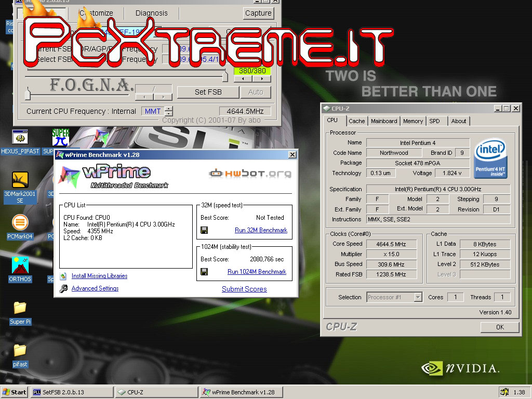This screenshot has height=399, width=532.
Task: Open the Advanced Settings link in wPrime
Action: click(x=95, y=288)
